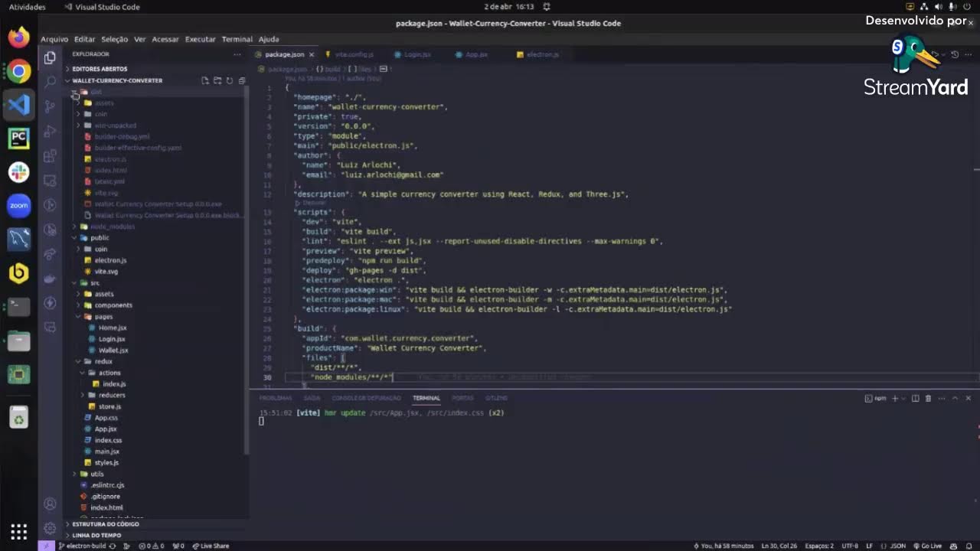
Task: Open the Terminal menu
Action: point(237,39)
